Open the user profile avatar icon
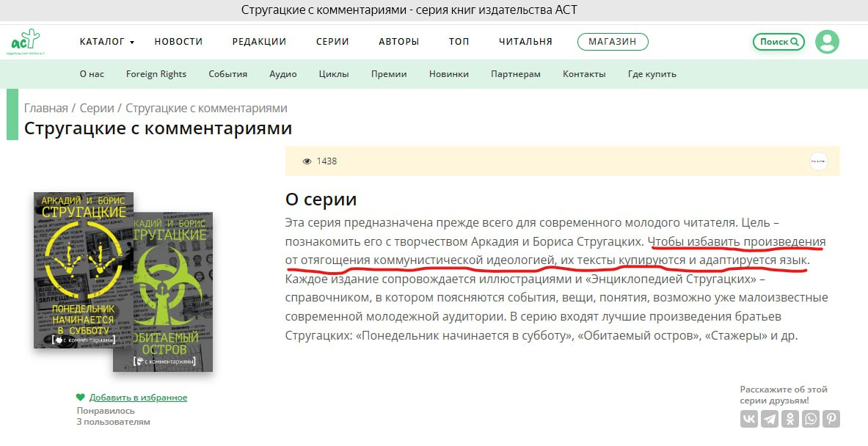 pos(827,42)
